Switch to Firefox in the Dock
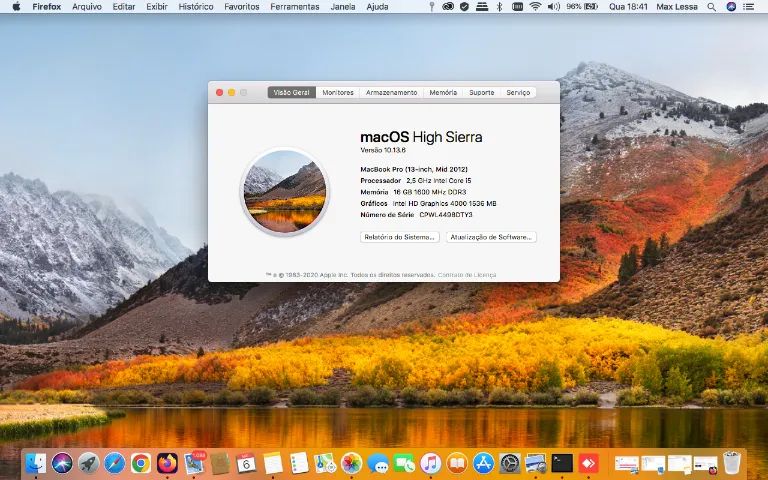Screen dimensions: 768x480 click(x=168, y=463)
